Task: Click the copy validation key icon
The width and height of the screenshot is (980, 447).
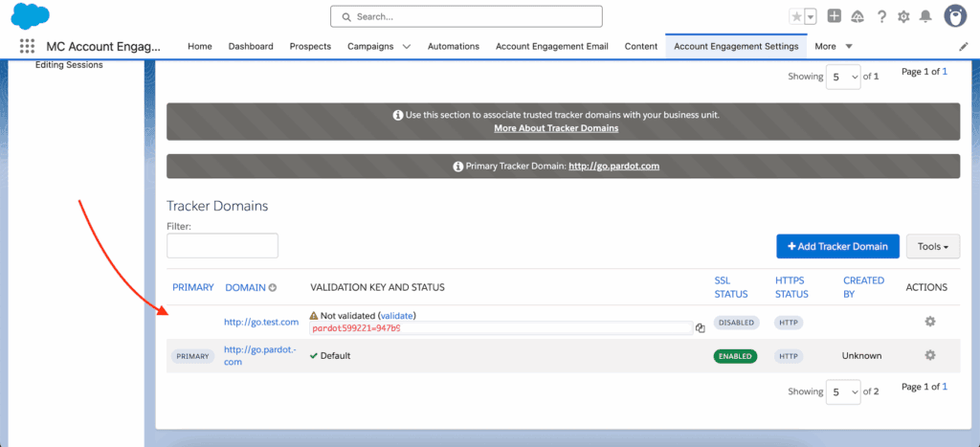Action: 700,327
